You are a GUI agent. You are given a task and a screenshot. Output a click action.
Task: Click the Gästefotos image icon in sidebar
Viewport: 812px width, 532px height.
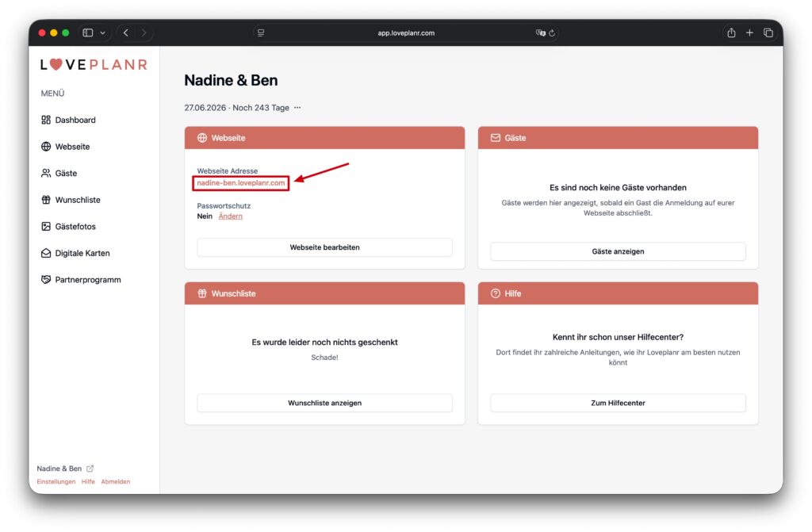[x=46, y=227]
